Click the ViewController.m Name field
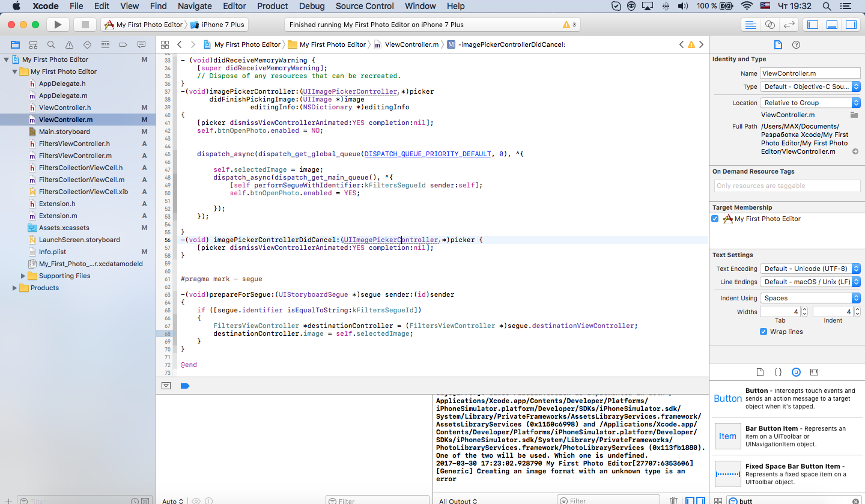The width and height of the screenshot is (865, 504). pos(810,73)
